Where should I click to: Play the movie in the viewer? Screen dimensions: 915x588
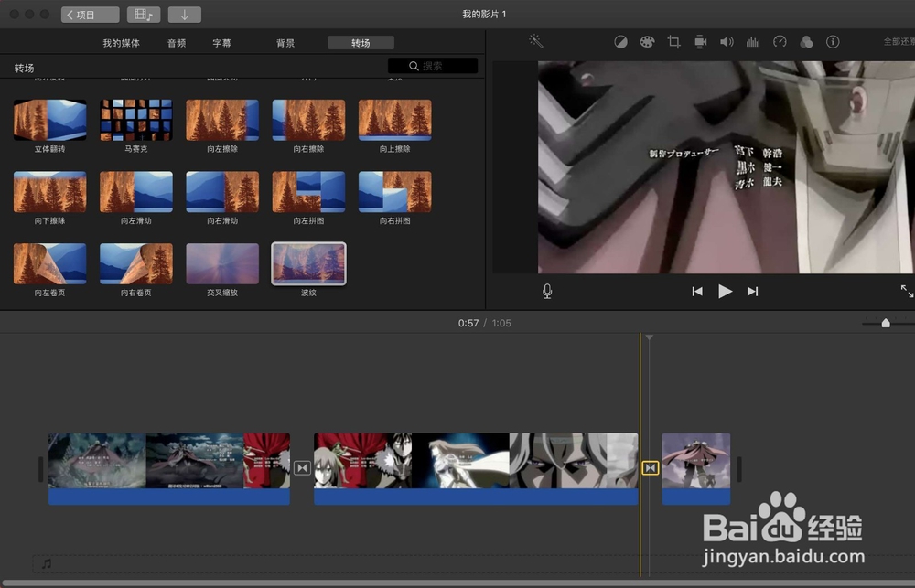(x=725, y=291)
